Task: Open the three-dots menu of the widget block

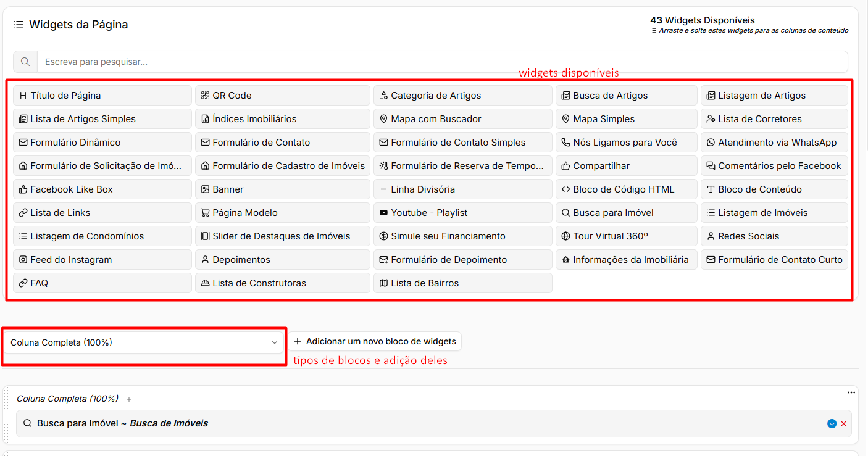Action: pyautogui.click(x=851, y=392)
